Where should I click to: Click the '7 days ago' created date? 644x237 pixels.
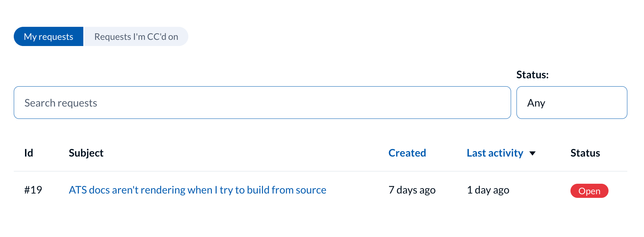click(x=412, y=190)
